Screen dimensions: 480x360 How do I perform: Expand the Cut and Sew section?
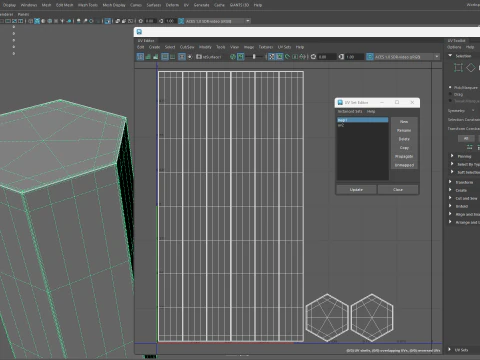click(450, 198)
